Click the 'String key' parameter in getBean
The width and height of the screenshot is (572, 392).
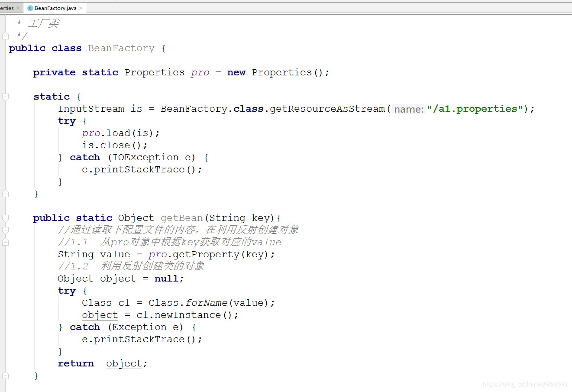pos(239,218)
